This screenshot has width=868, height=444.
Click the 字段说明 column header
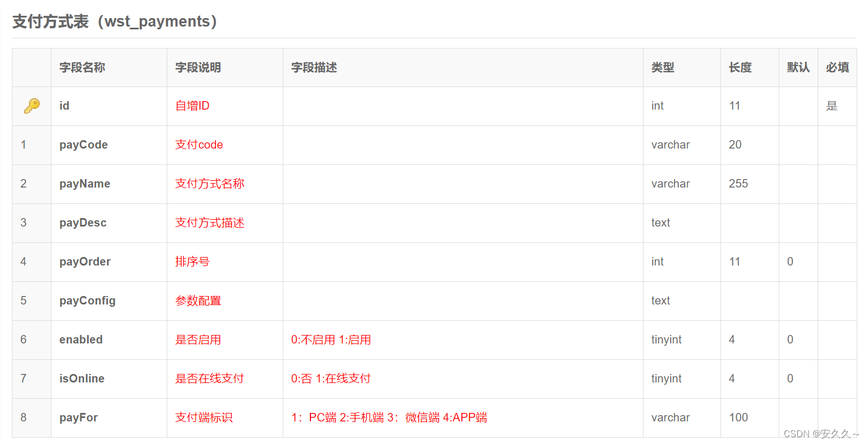click(x=199, y=67)
